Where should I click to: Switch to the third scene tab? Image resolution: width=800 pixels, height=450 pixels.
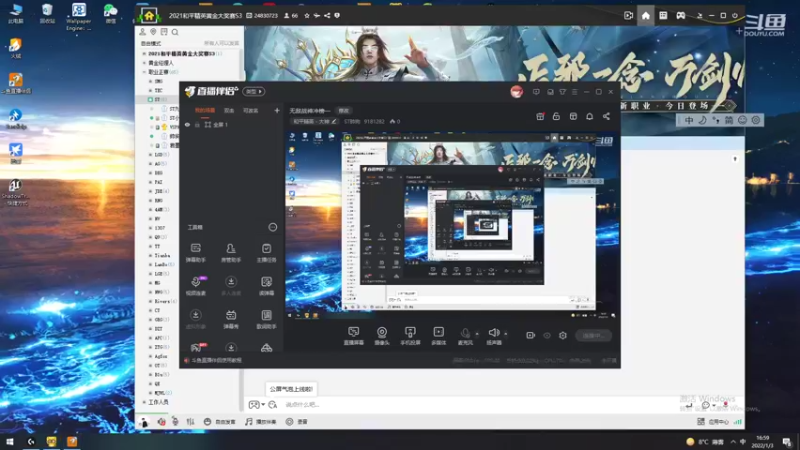(x=251, y=110)
